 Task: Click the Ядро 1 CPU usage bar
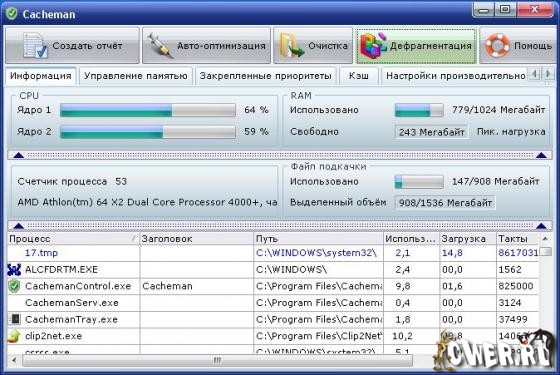coord(148,110)
